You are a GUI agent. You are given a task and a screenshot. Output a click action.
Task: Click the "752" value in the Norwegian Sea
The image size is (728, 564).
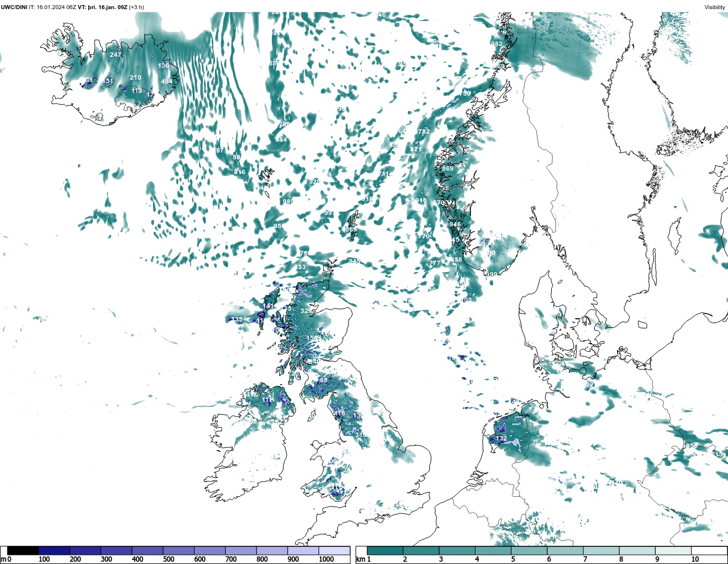[x=424, y=131]
